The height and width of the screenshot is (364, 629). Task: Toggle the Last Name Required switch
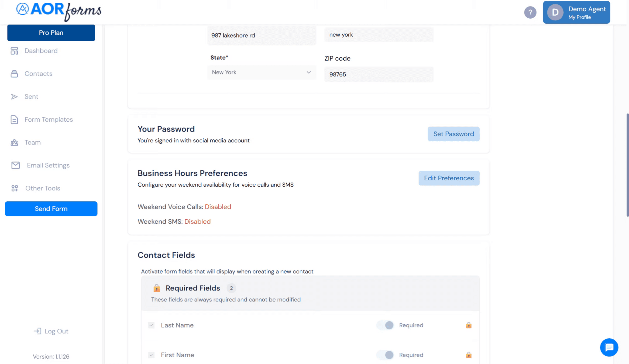pos(385,325)
